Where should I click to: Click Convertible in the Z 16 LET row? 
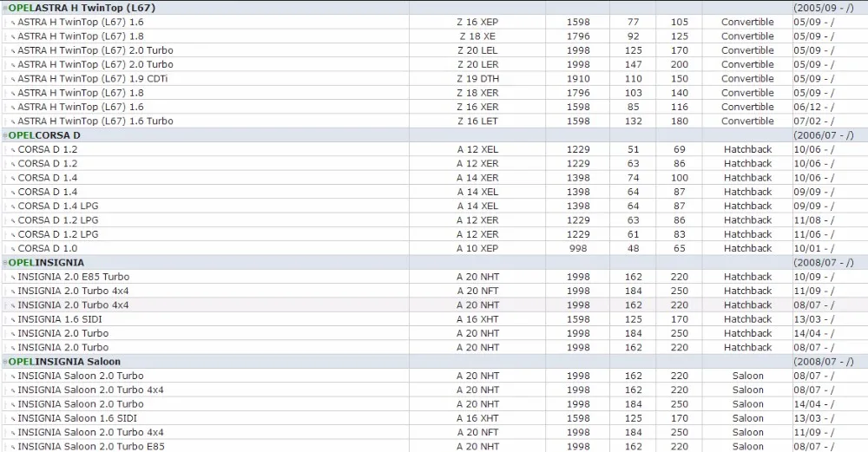coord(747,121)
